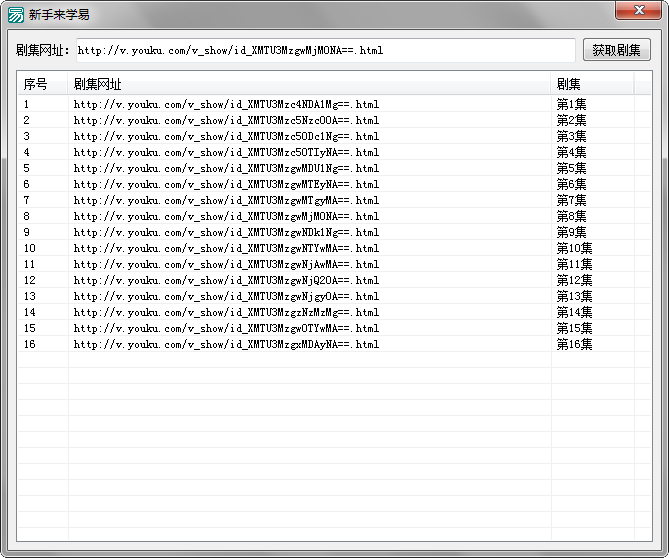
Task: Click the 第4集 cell
Action: 571,152
